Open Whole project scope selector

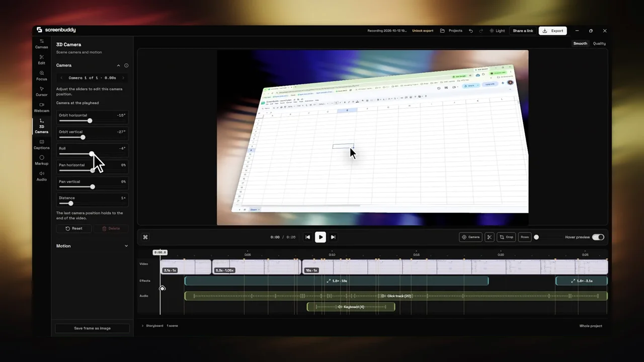click(x=591, y=326)
